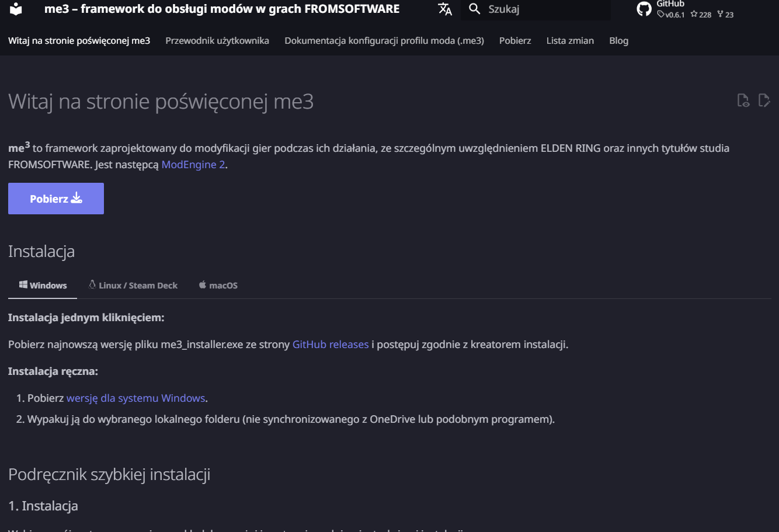Switch to the macOS installation tab

point(218,285)
